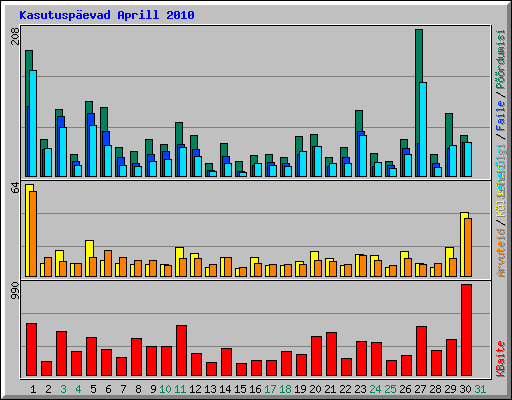This screenshot has width=512, height=400.
Task: Click day label 31 on the axis
Action: tap(480, 389)
